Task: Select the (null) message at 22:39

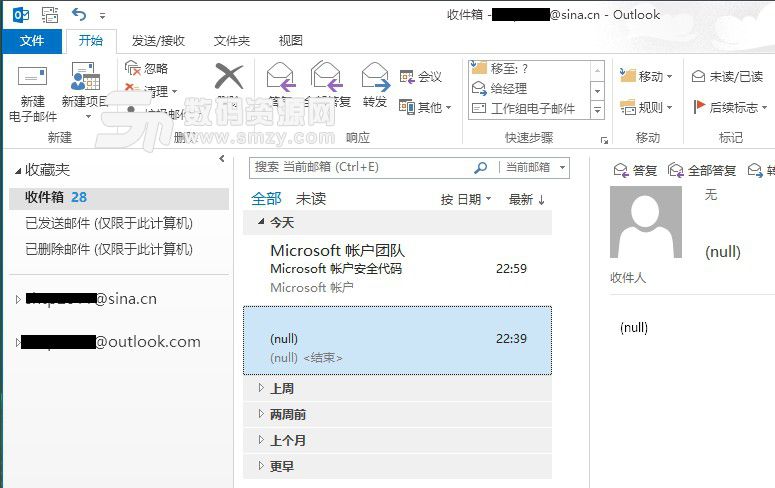Action: [397, 340]
